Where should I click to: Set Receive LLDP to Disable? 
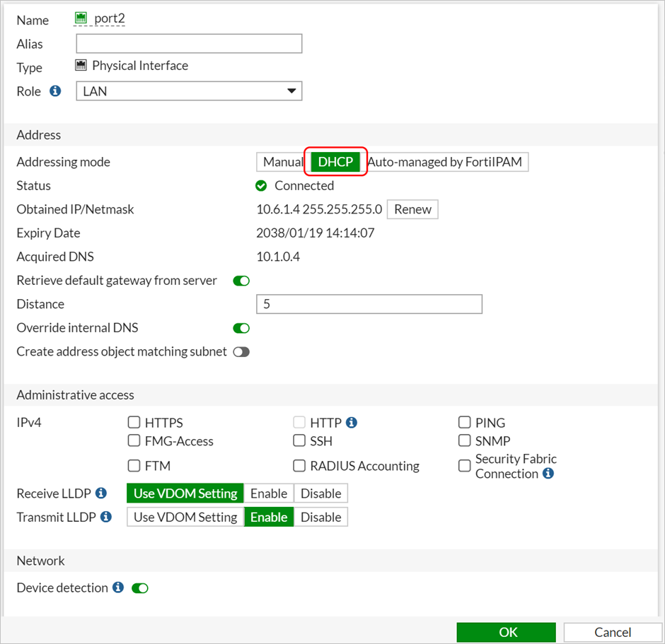[321, 493]
